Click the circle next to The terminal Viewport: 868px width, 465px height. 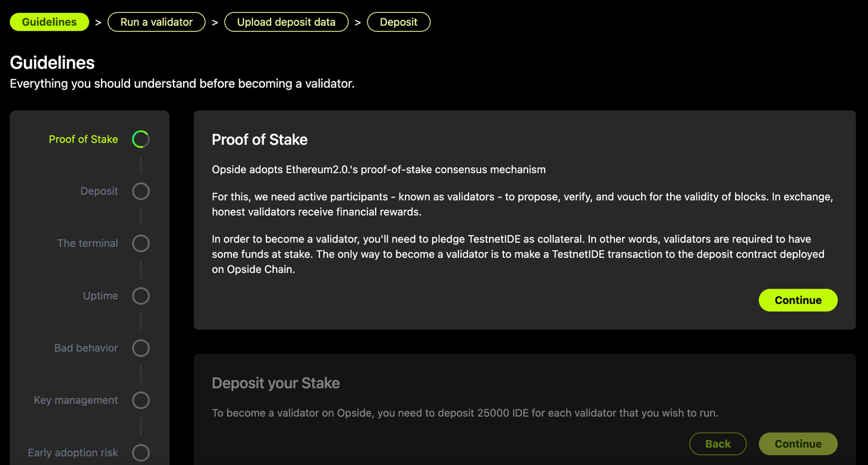140,244
